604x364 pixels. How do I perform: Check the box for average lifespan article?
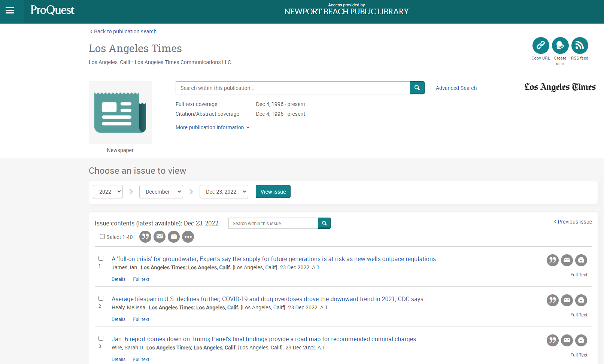(x=101, y=298)
